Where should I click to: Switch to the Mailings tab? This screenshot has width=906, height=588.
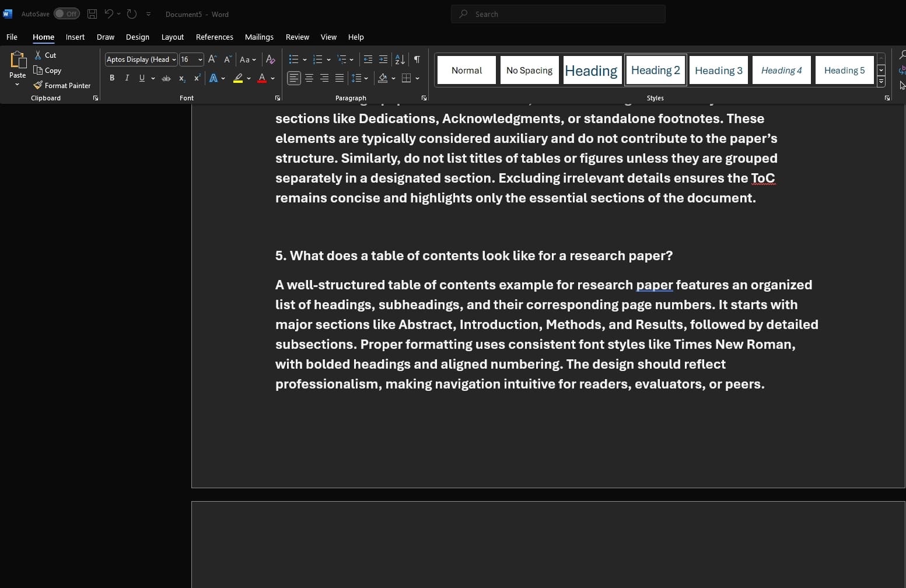259,37
